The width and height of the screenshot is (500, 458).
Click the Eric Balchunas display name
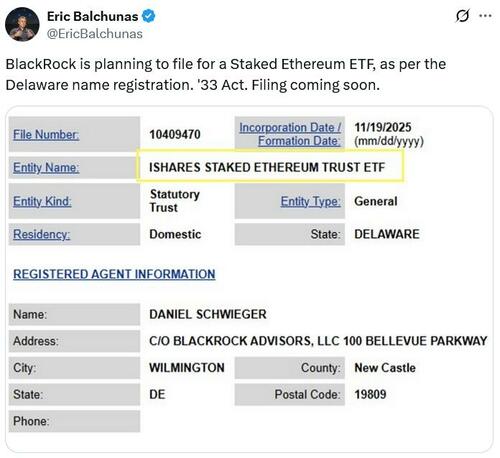(x=93, y=16)
